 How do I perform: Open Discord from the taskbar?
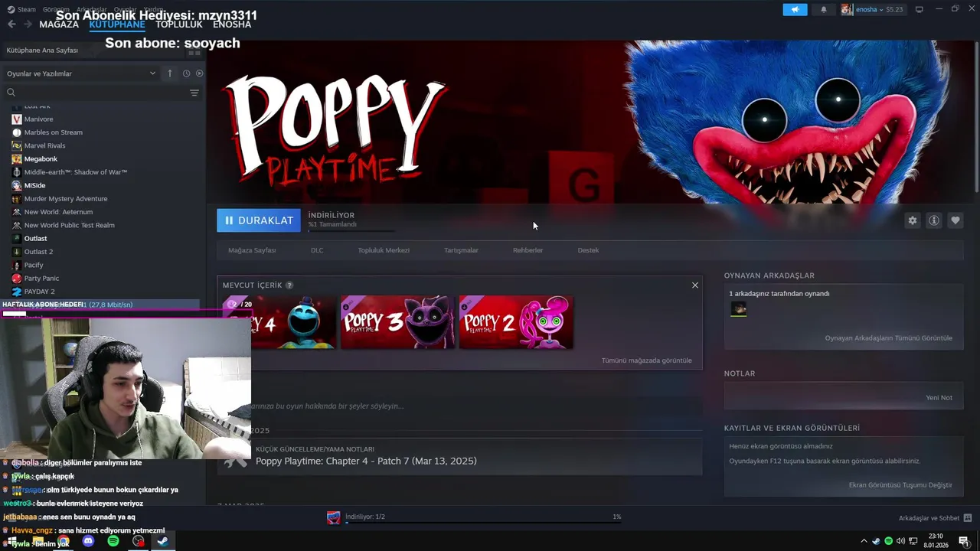(88, 541)
